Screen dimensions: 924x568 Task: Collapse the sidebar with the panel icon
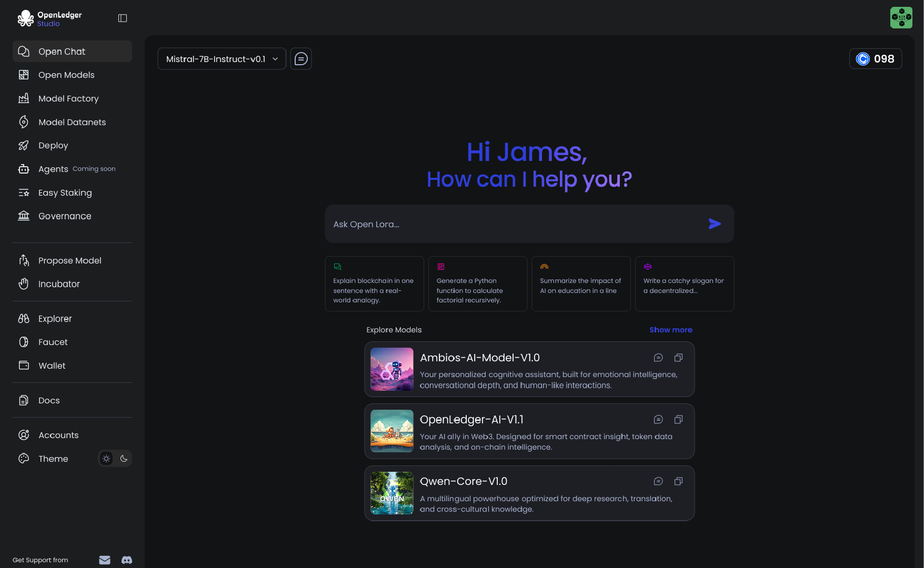point(123,18)
